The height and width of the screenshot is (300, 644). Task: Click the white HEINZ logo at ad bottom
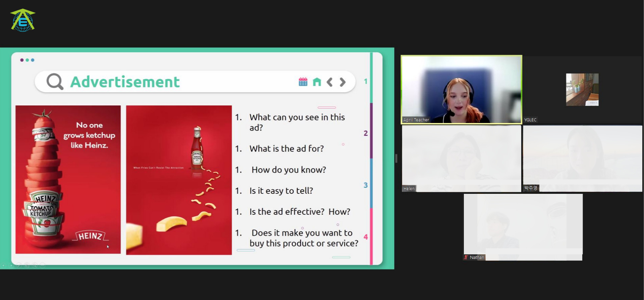point(90,236)
